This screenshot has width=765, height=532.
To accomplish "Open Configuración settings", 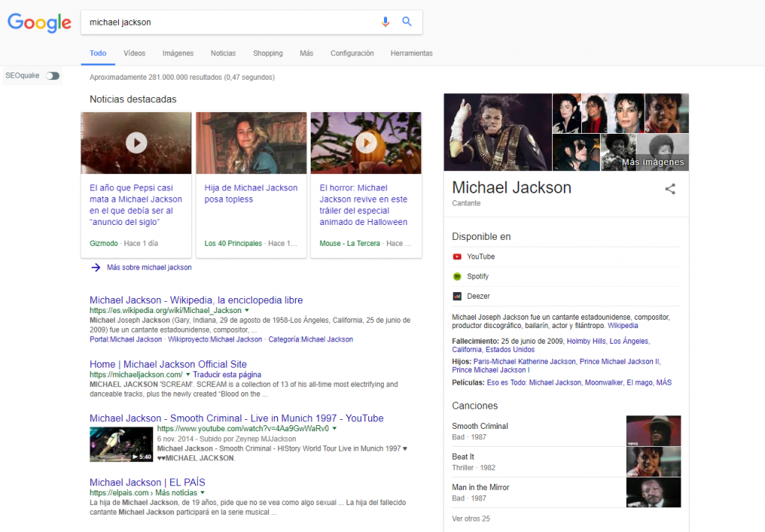I will pyautogui.click(x=353, y=53).
